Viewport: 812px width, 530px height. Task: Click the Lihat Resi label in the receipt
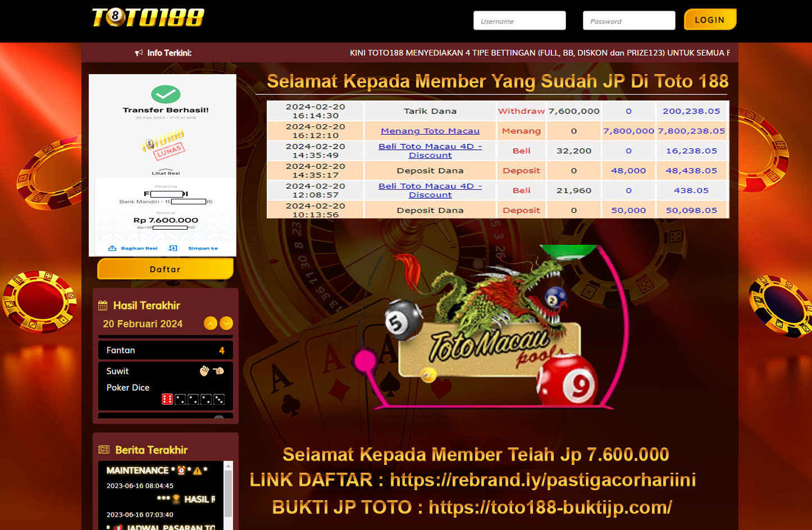click(x=166, y=173)
